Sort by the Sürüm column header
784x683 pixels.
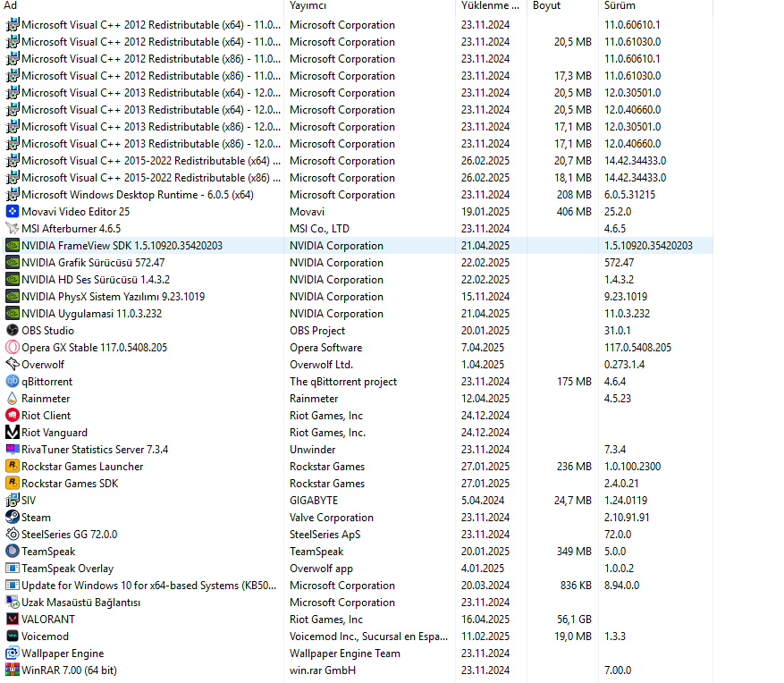click(x=655, y=6)
